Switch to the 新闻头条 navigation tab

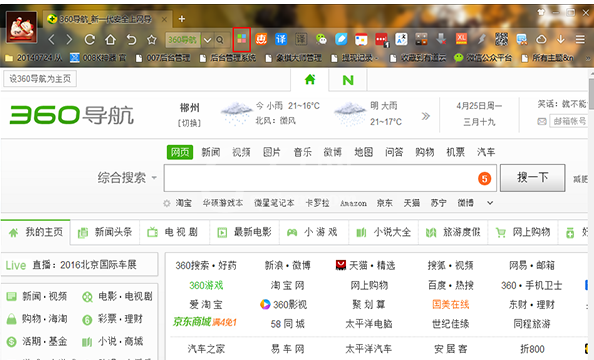[x=105, y=232]
